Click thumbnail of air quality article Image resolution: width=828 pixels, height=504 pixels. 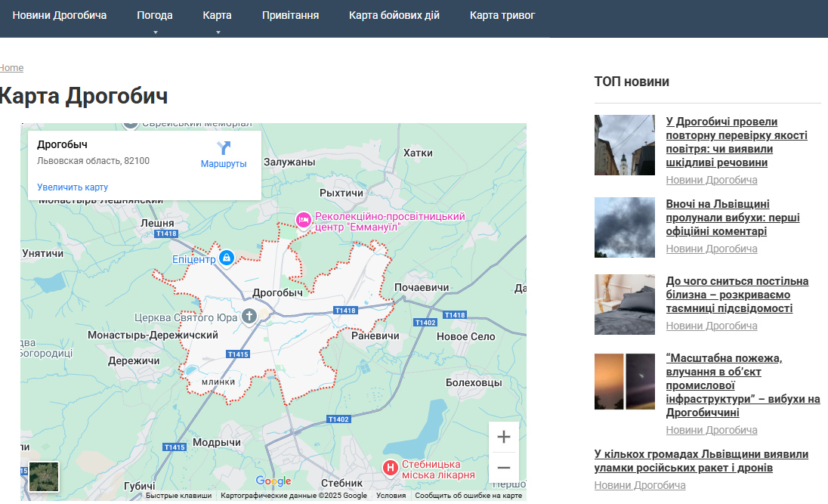tap(625, 145)
